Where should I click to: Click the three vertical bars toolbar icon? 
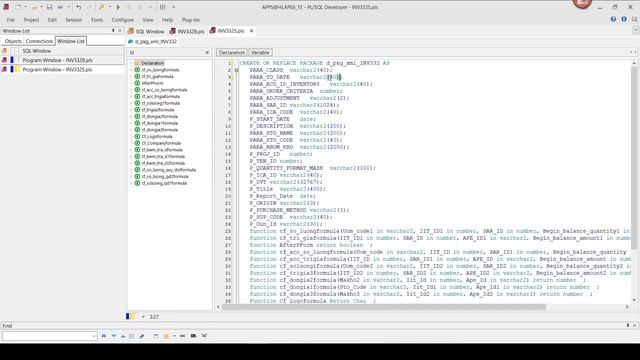(162, 7)
